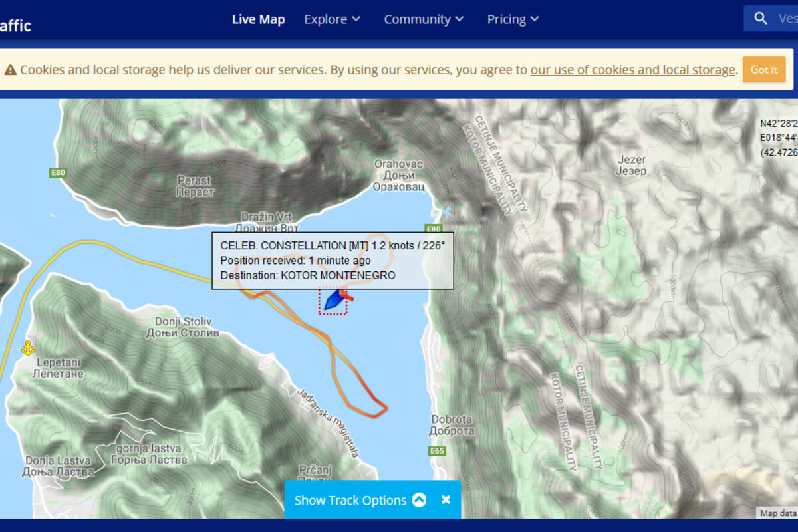Click into the vessel search field
The width and height of the screenshot is (798, 532).
click(x=787, y=19)
